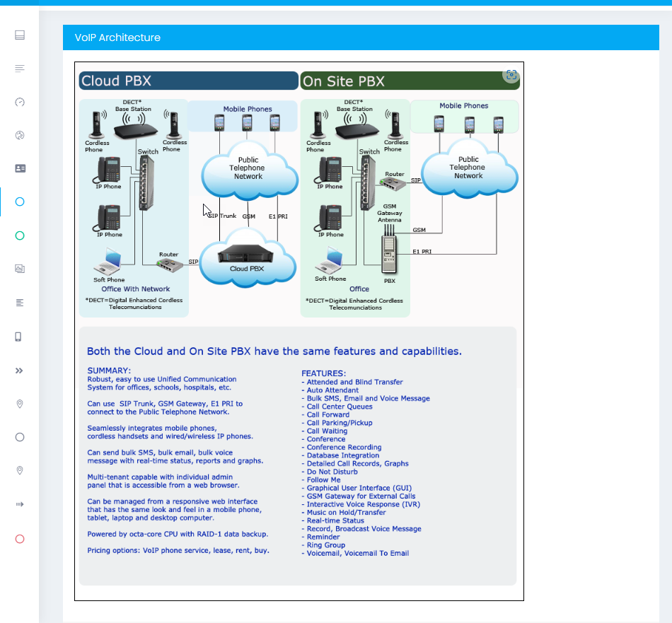Screen dimensions: 672x623
Task: Open the contact card icon
Action: click(19, 169)
